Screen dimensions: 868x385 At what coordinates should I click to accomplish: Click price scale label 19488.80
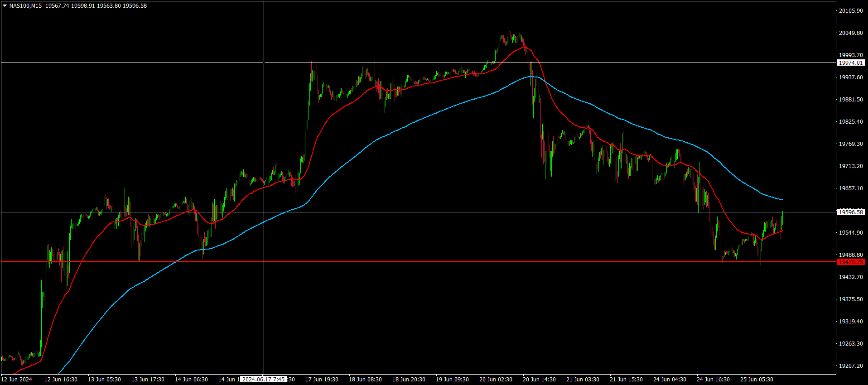(x=851, y=255)
